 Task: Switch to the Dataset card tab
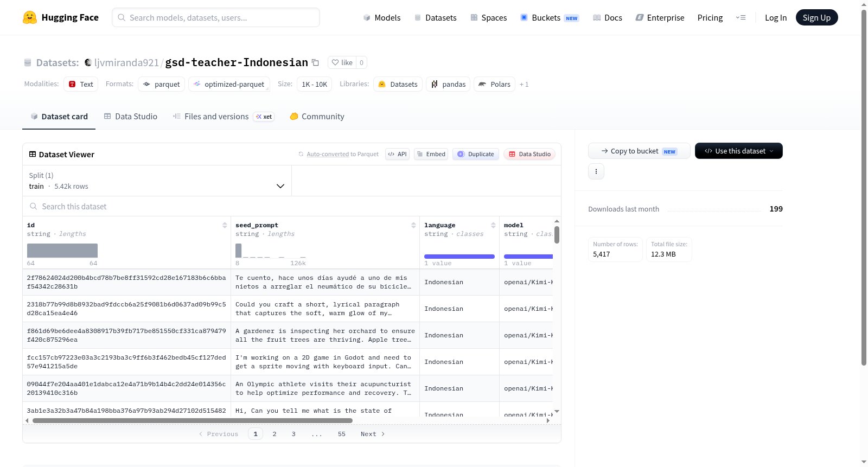point(59,117)
